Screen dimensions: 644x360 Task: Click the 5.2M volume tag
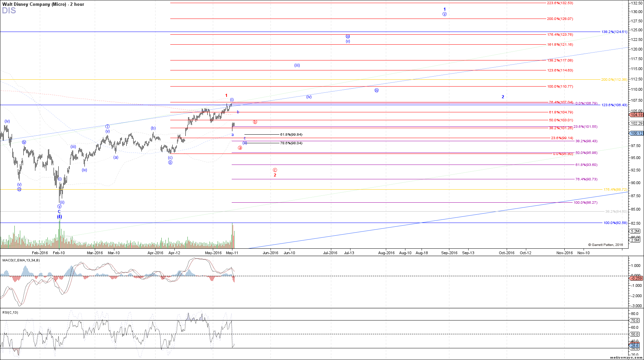tap(635, 232)
